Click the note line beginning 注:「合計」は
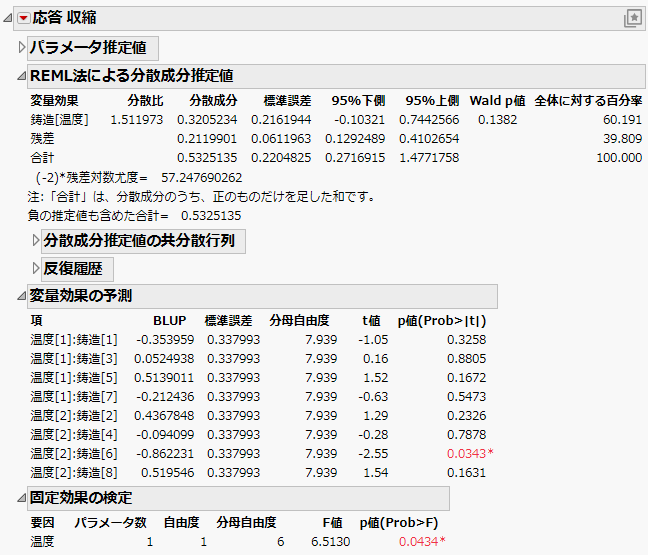Image resolution: width=648 pixels, height=555 pixels. [202, 197]
